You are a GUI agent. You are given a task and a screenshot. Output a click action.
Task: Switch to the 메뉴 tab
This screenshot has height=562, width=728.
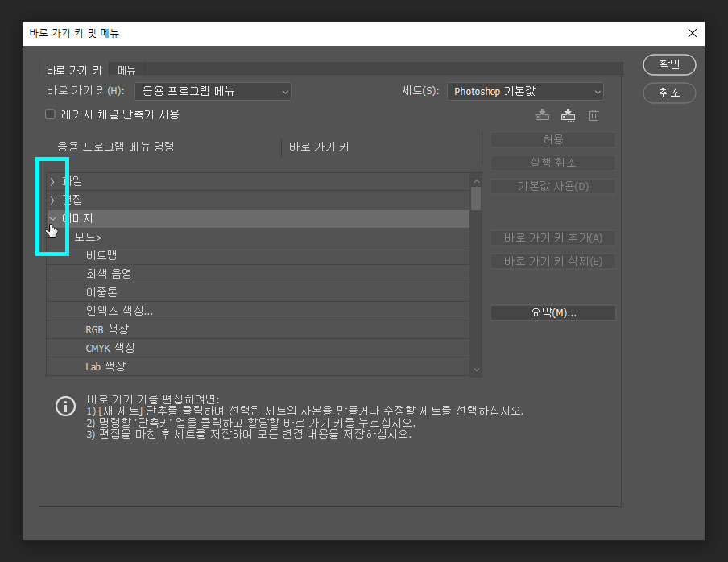126,69
